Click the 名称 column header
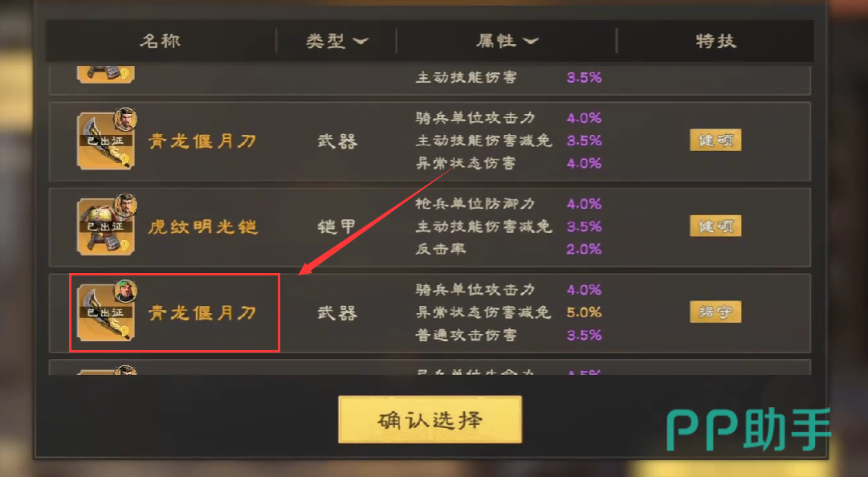Screen dimensions: 868x477 (161, 41)
